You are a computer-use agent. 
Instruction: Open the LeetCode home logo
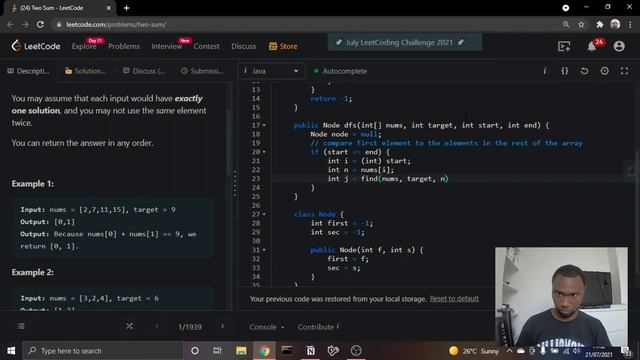click(36, 46)
